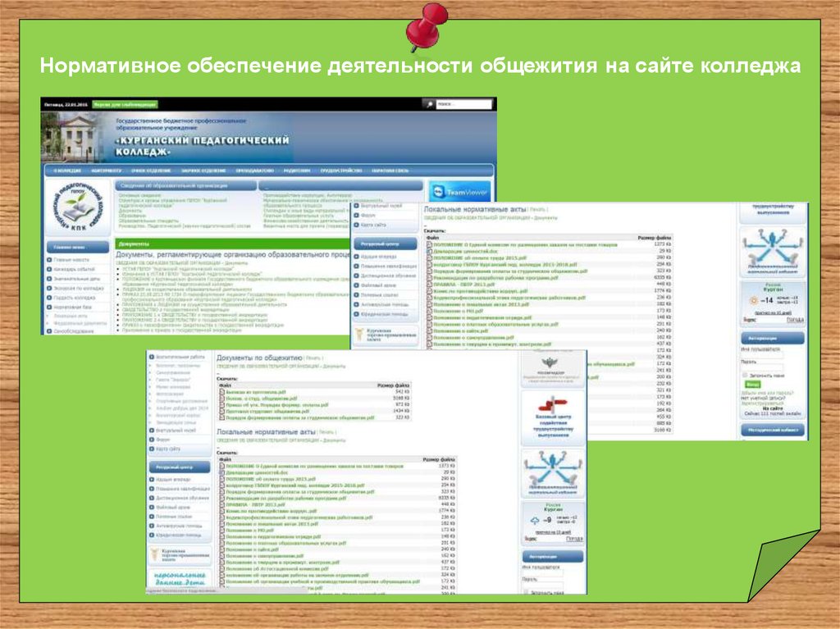Click 'Ресурсный центр' header in local acts screenshot

tap(386, 244)
